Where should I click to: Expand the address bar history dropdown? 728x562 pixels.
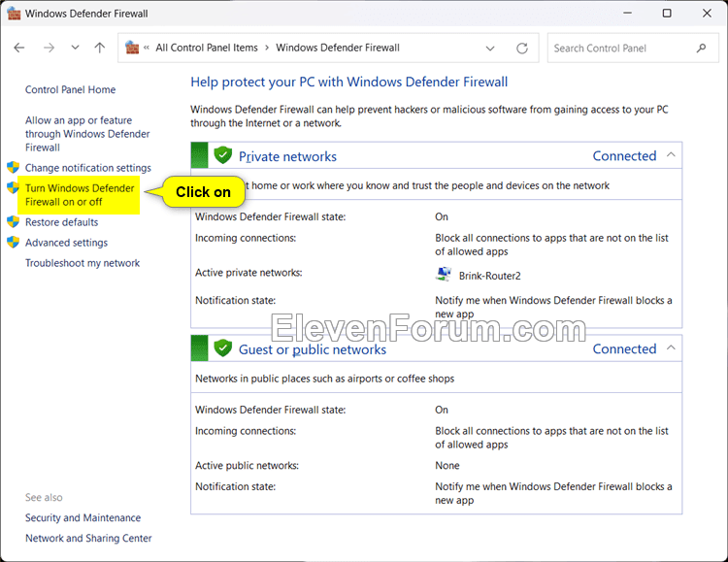490,49
